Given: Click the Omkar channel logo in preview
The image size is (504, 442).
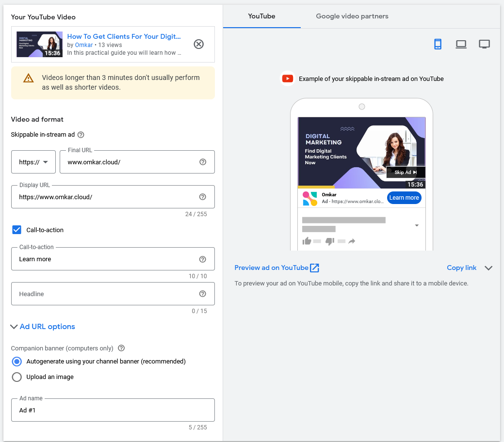Looking at the screenshot, I should point(310,199).
